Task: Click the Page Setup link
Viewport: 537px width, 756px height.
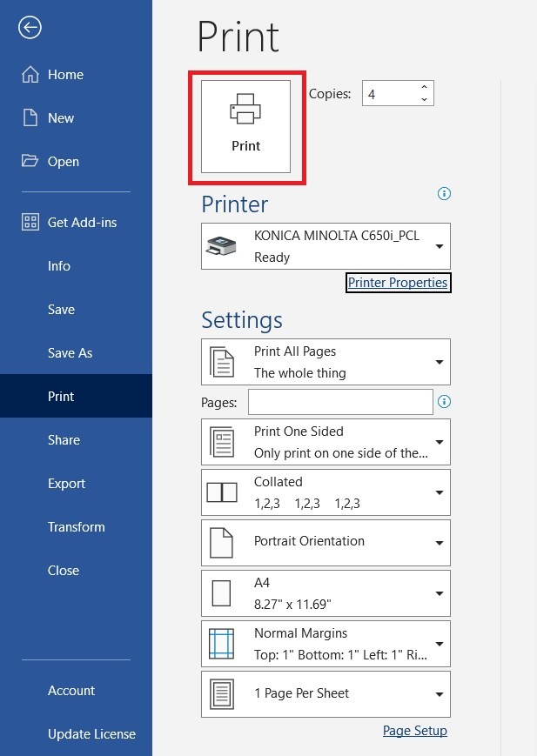Action: 414,731
